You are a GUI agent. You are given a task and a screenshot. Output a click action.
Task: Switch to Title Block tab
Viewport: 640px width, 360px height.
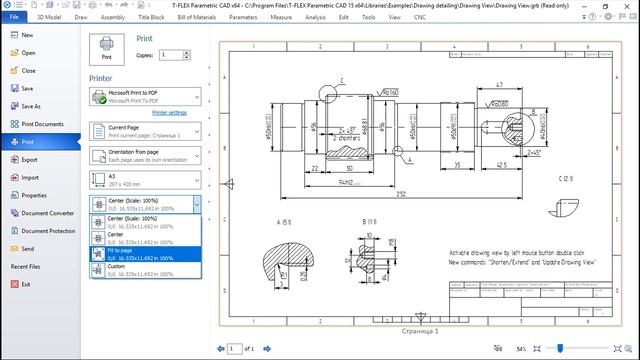(x=151, y=17)
